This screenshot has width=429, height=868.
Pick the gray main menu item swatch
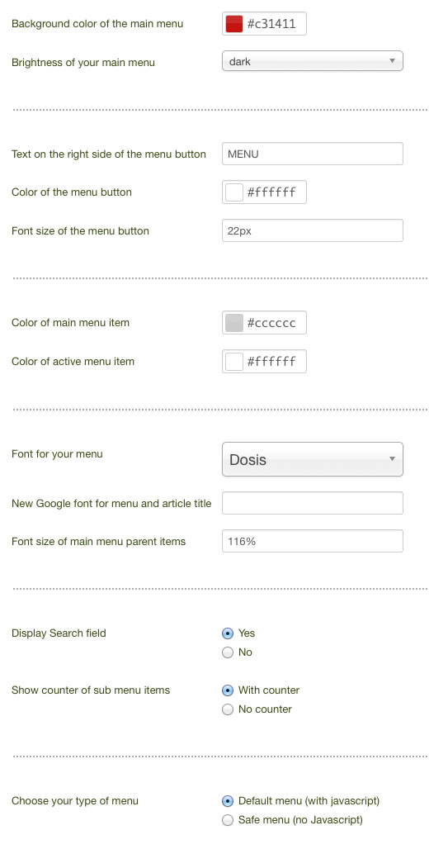(233, 323)
